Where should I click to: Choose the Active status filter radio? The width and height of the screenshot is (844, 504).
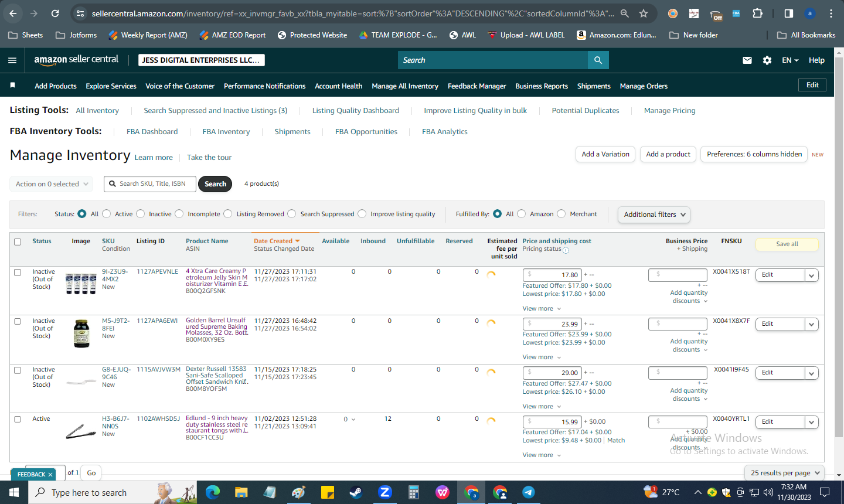107,214
